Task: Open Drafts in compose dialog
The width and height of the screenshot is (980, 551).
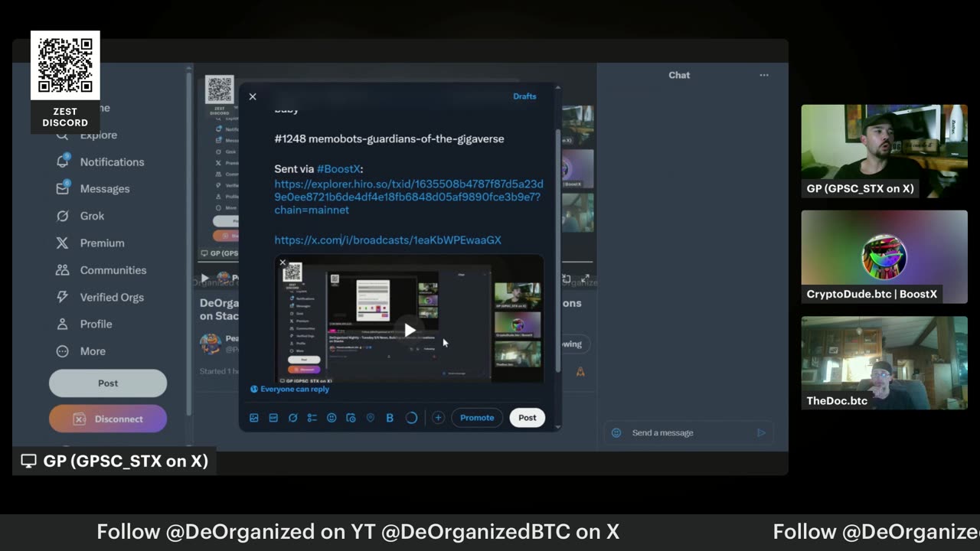Action: [524, 96]
